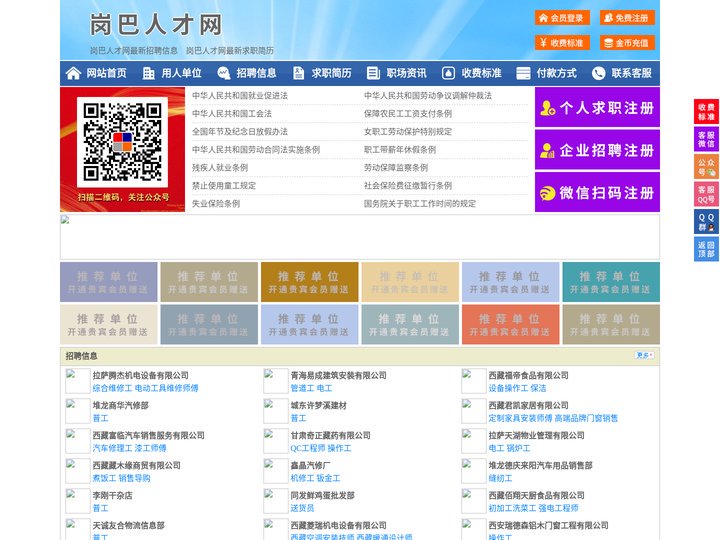The width and height of the screenshot is (720, 540).
Task: Click the side QQ群 floating icon
Action: (x=706, y=222)
